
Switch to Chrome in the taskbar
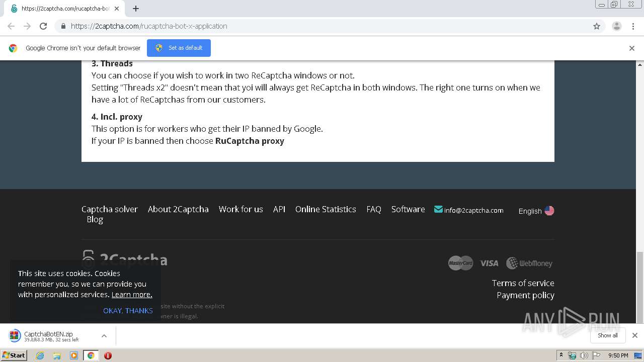pyautogui.click(x=91, y=355)
